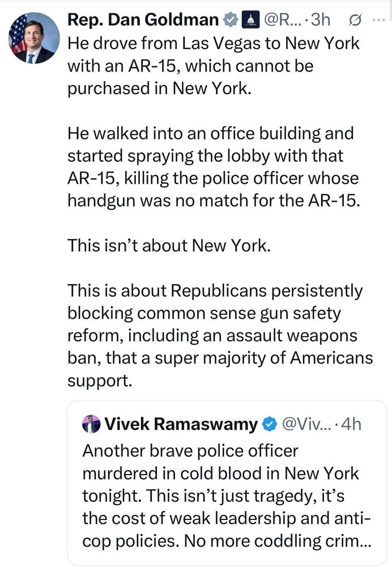392x567 pixels.
Task: Click Vivek Ramaswamy's small avatar
Action: tap(91, 424)
